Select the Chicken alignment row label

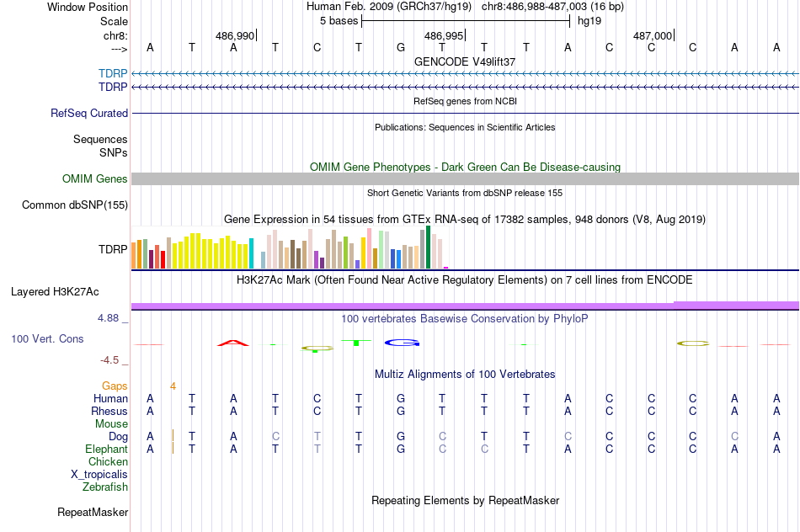pos(108,461)
